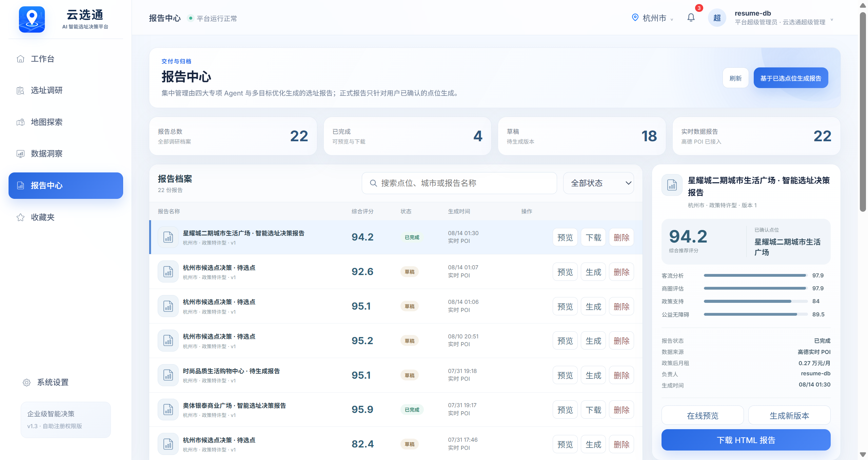Click the report icon of 奥体银泰商业广场 row
Viewport: 868px width, 460px height.
[168, 410]
